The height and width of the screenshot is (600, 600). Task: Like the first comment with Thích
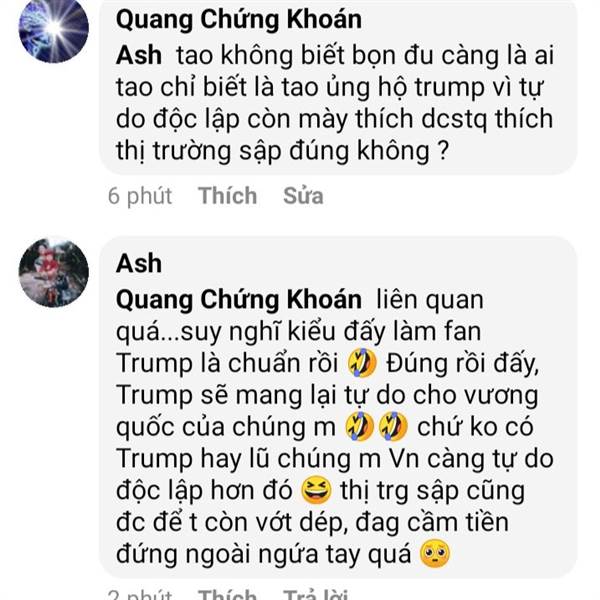coord(227,196)
